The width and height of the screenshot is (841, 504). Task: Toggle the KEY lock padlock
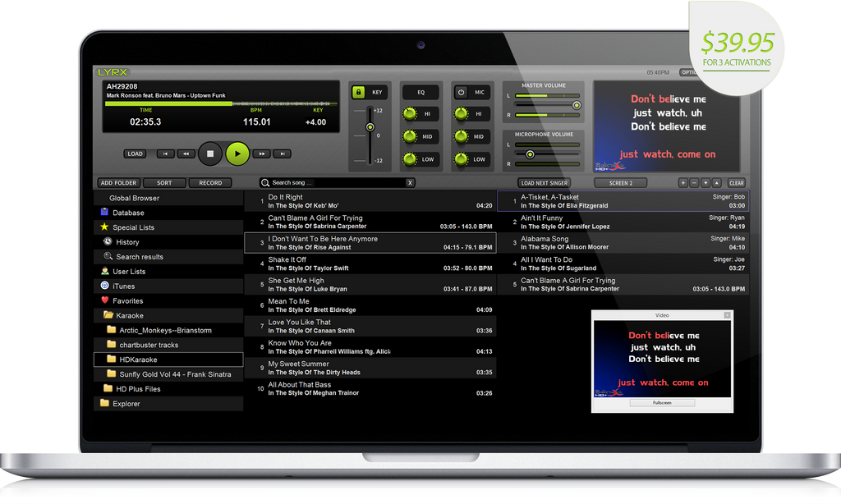357,92
